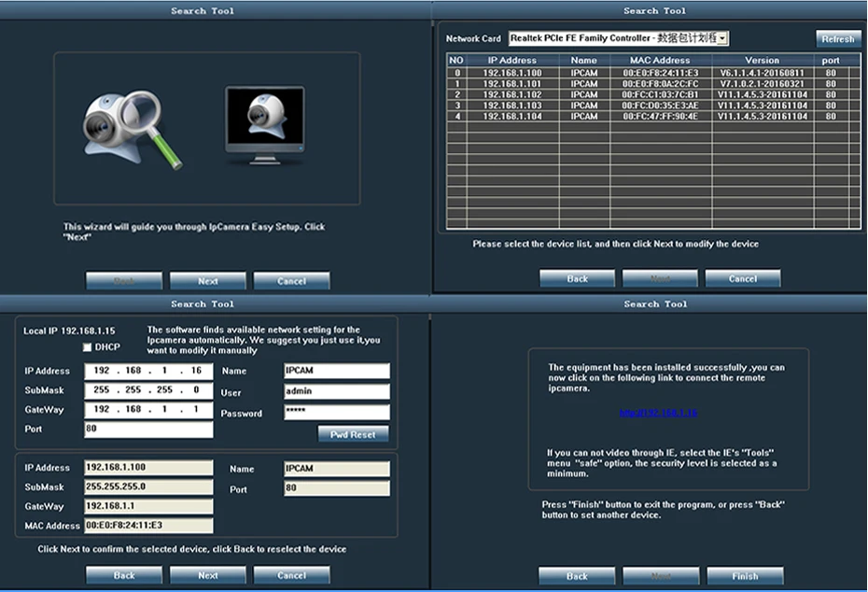Screen dimensions: 868x592
Task: Refresh the device list
Action: pos(837,39)
